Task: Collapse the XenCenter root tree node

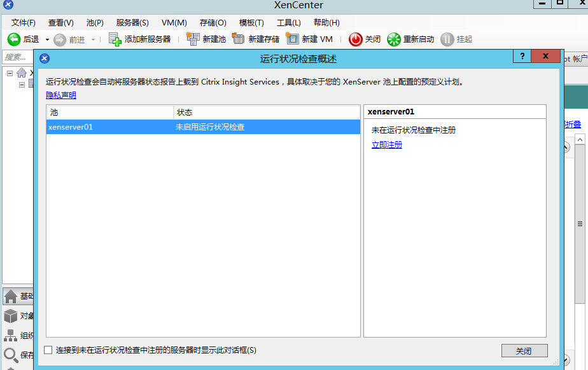Action: pyautogui.click(x=10, y=73)
